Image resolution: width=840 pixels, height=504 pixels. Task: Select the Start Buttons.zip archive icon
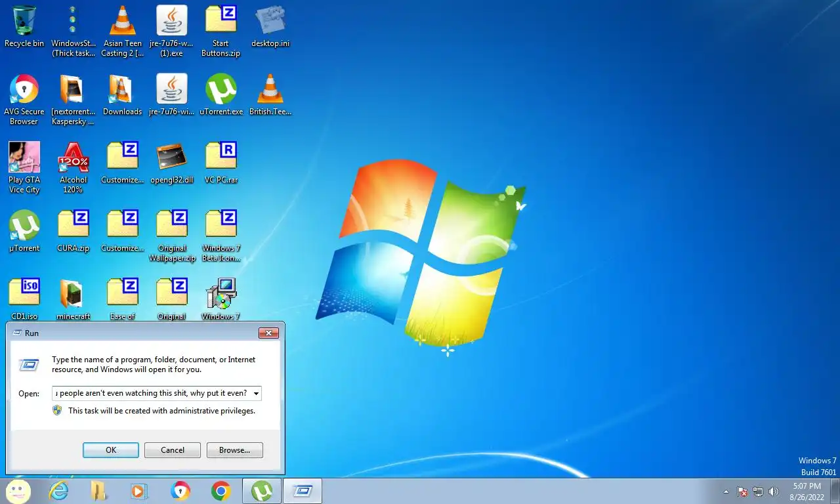tap(221, 31)
